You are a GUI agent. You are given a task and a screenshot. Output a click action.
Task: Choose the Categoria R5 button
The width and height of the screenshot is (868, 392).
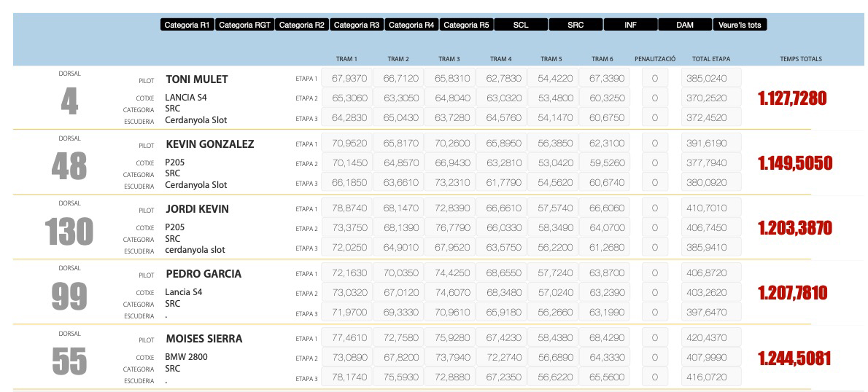pos(466,25)
